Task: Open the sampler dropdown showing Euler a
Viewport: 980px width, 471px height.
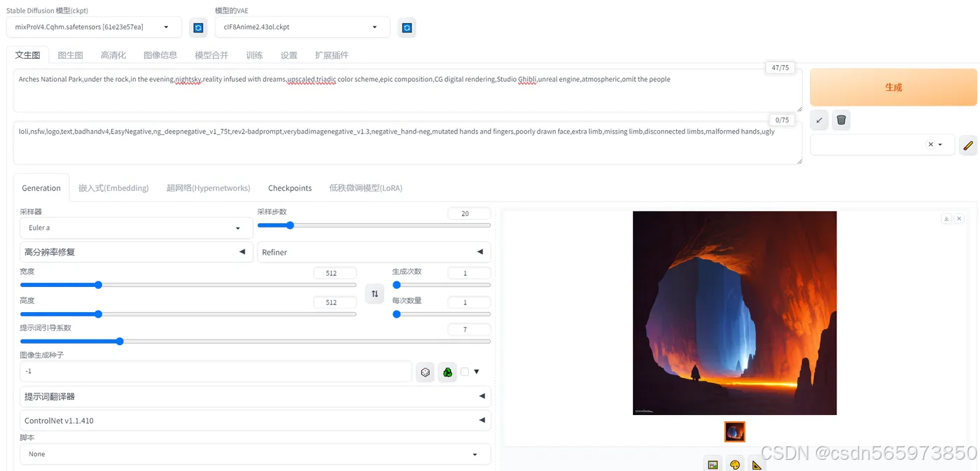Action: tap(136, 227)
